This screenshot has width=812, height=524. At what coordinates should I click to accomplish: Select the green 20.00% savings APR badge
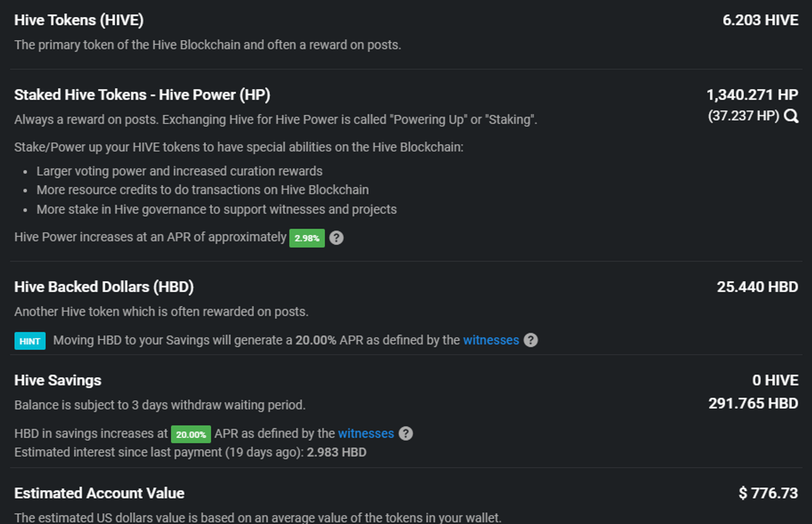tap(191, 434)
